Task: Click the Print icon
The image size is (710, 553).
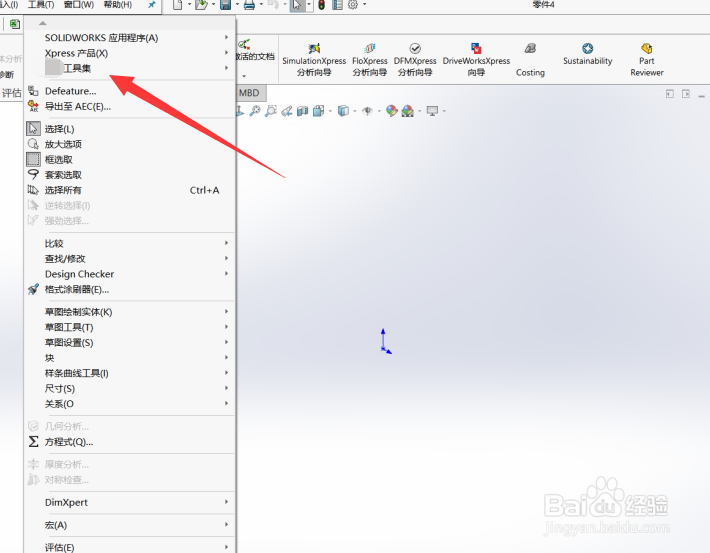Action: tap(249, 5)
